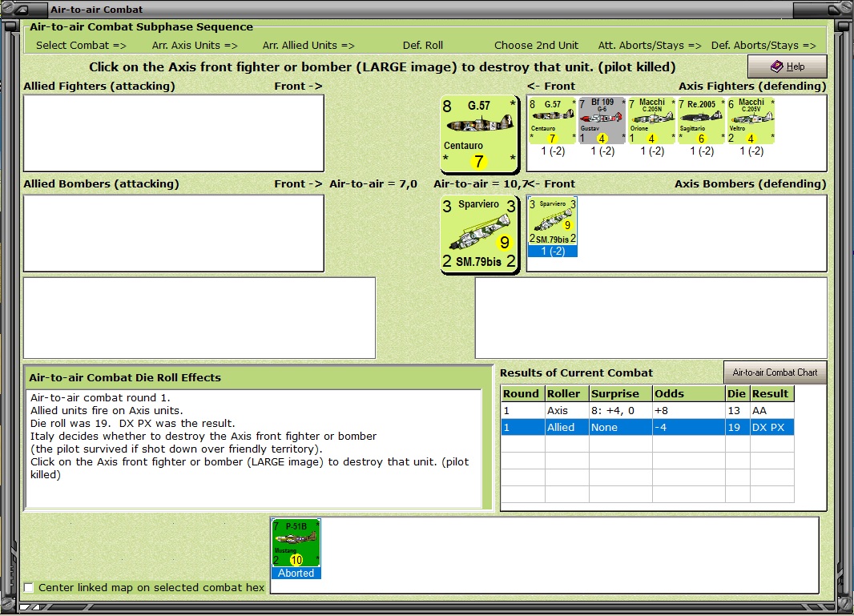Viewport: 854px width, 616px height.
Task: Click the Allied Fighters attacking box
Action: (174, 134)
